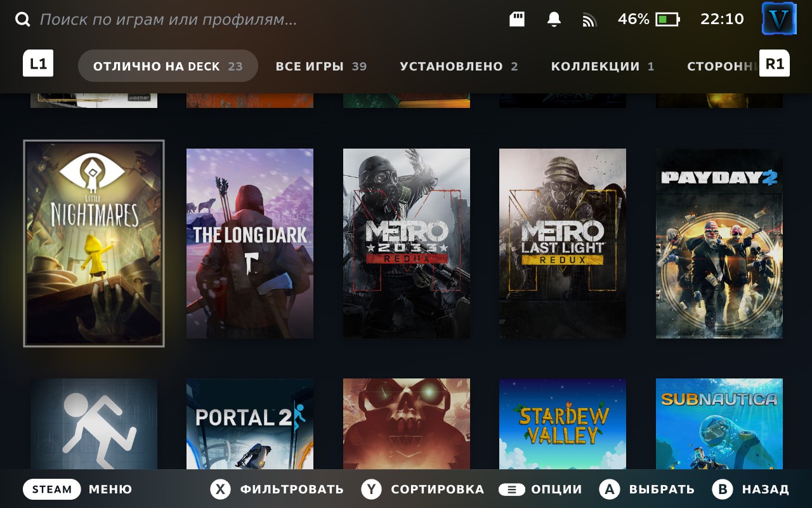This screenshot has width=812, height=508.
Task: Select the Little Nightmares cover
Action: coord(93,243)
